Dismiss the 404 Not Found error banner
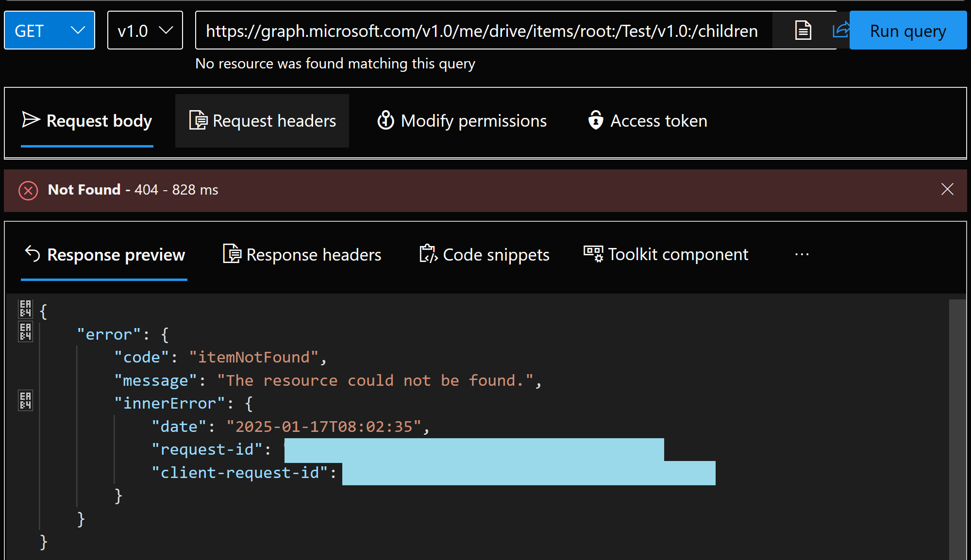971x560 pixels. (x=948, y=189)
